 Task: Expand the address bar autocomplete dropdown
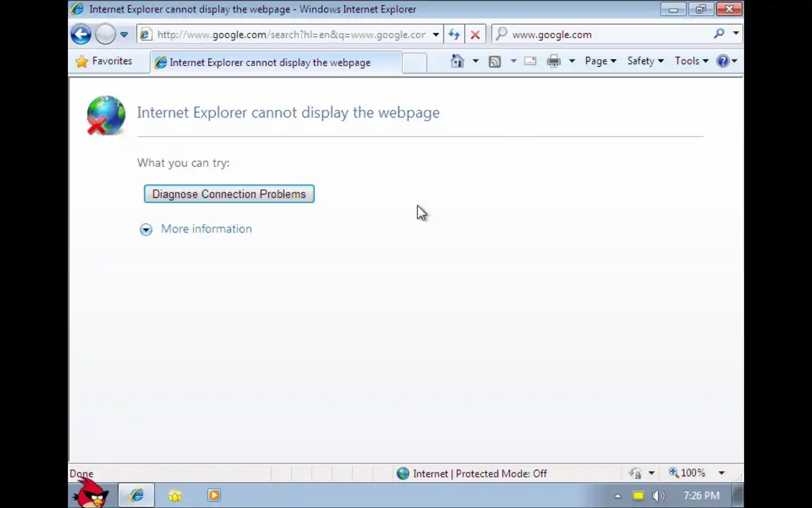point(436,34)
